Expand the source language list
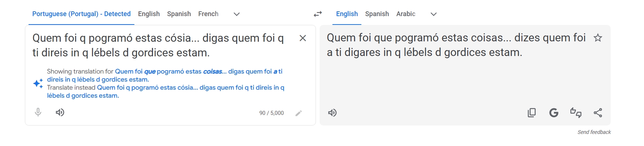644x146 pixels. (237, 14)
